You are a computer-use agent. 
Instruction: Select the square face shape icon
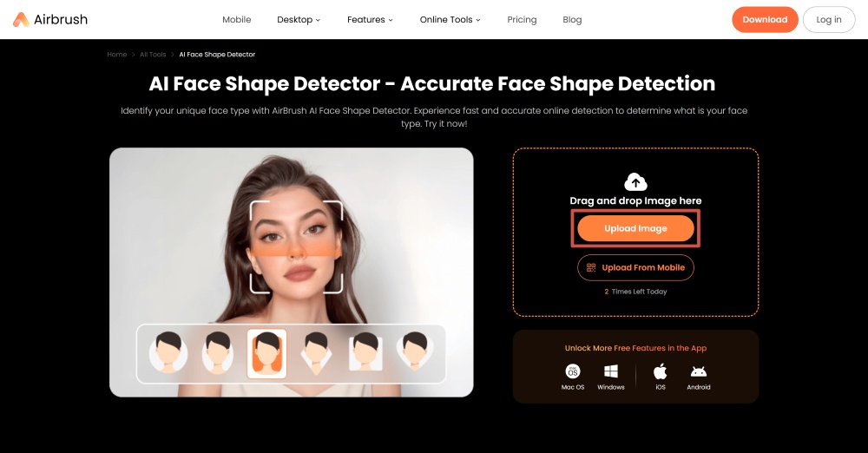[365, 352]
